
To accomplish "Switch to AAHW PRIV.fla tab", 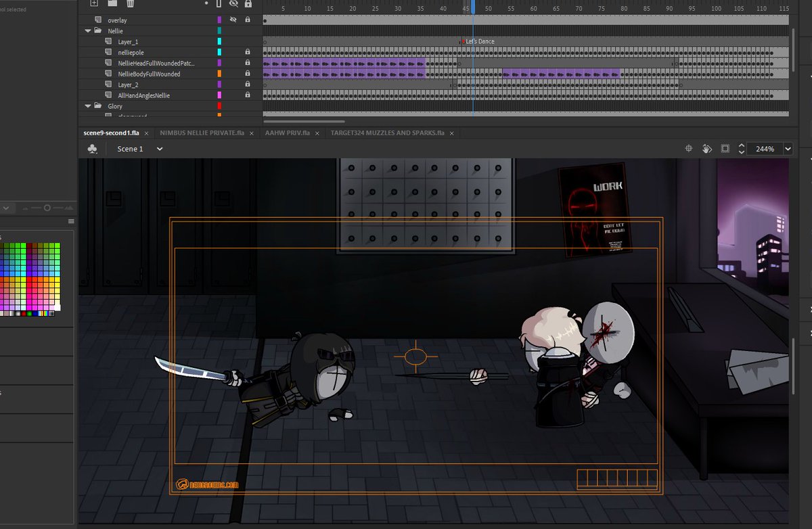I will click(x=288, y=133).
